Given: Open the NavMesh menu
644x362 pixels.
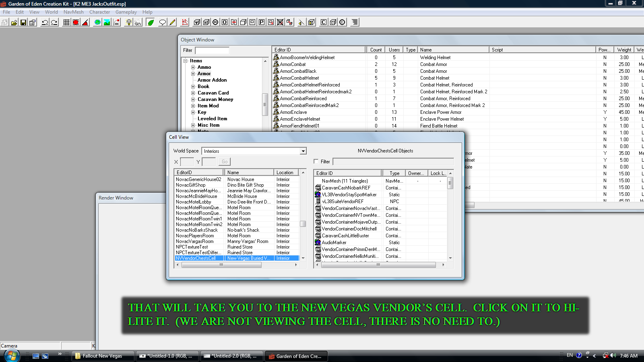Looking at the screenshot, I should pyautogui.click(x=73, y=12).
